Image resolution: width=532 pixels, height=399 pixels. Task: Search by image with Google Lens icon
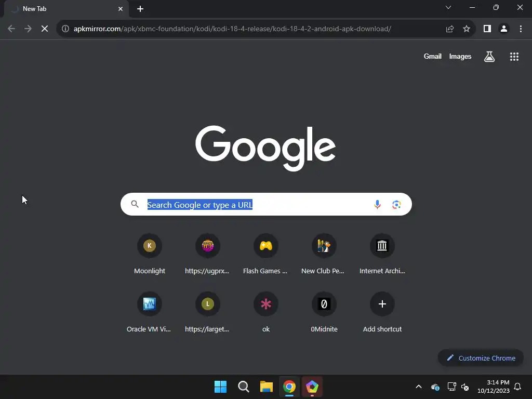(396, 204)
